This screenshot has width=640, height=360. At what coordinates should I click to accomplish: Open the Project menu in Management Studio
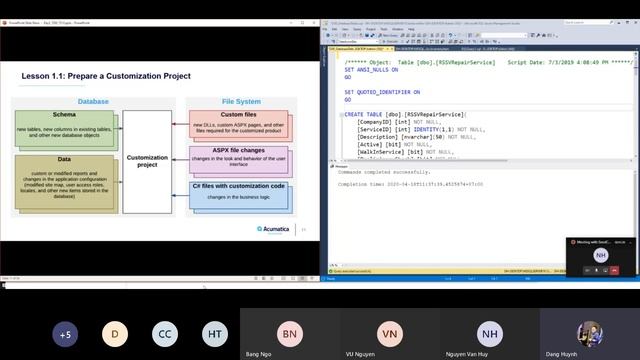pos(371,29)
